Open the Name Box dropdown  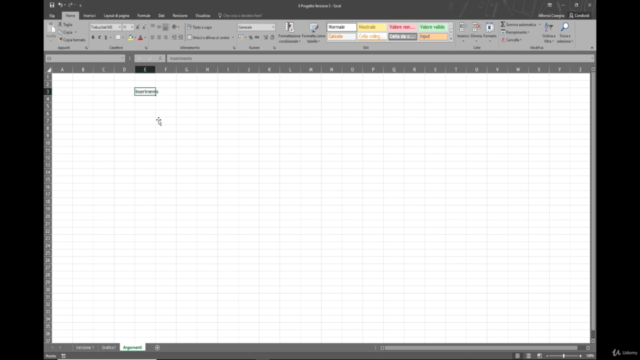122,58
